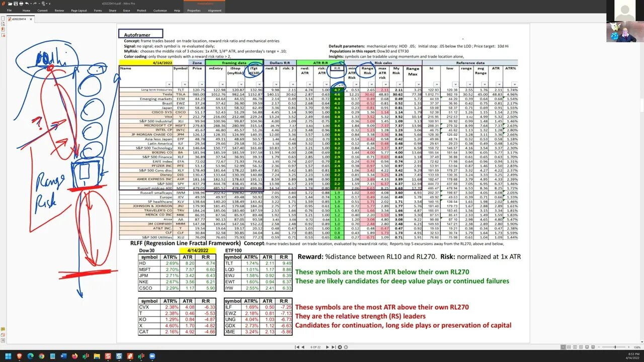644x362 pixels.
Task: Select Continuous page view mode icon
Action: (569, 347)
